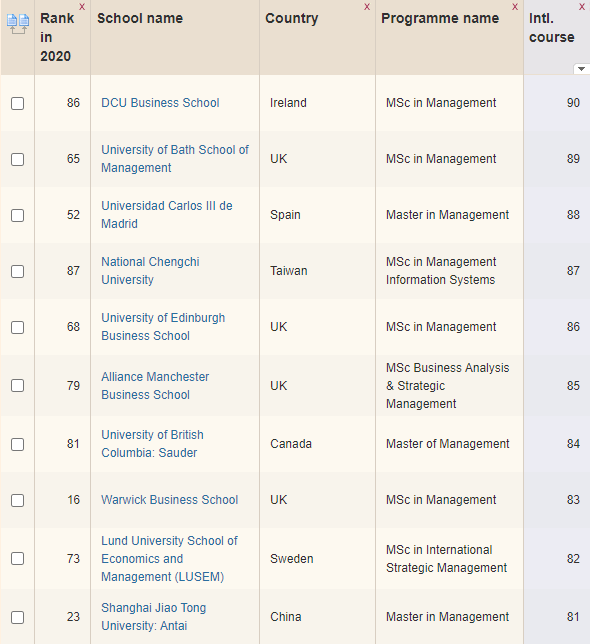This screenshot has width=590, height=644.
Task: Remove the Country column
Action: pyautogui.click(x=367, y=7)
